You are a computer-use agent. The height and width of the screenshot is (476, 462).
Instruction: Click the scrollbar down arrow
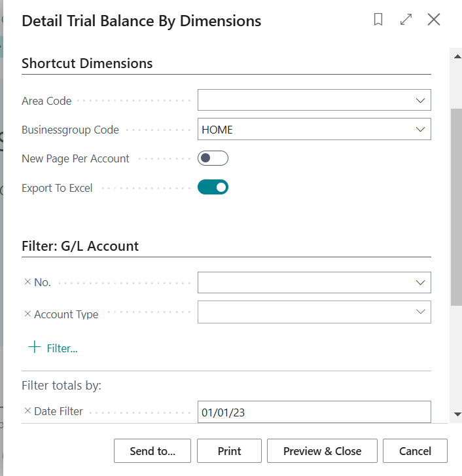pos(457,414)
